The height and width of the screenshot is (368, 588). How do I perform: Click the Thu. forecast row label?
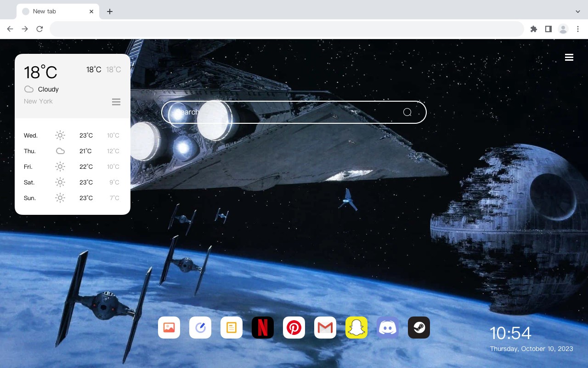30,151
